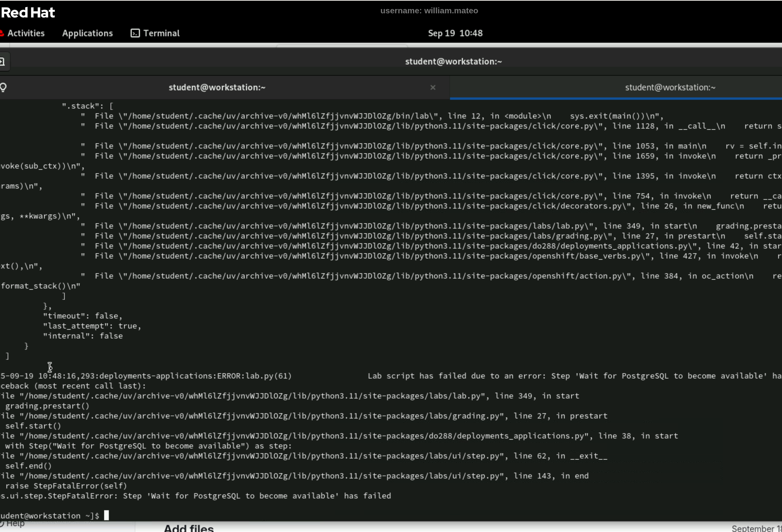Click the new tab icon in terminal header
This screenshot has height=532, width=782.
pyautogui.click(x=2, y=62)
